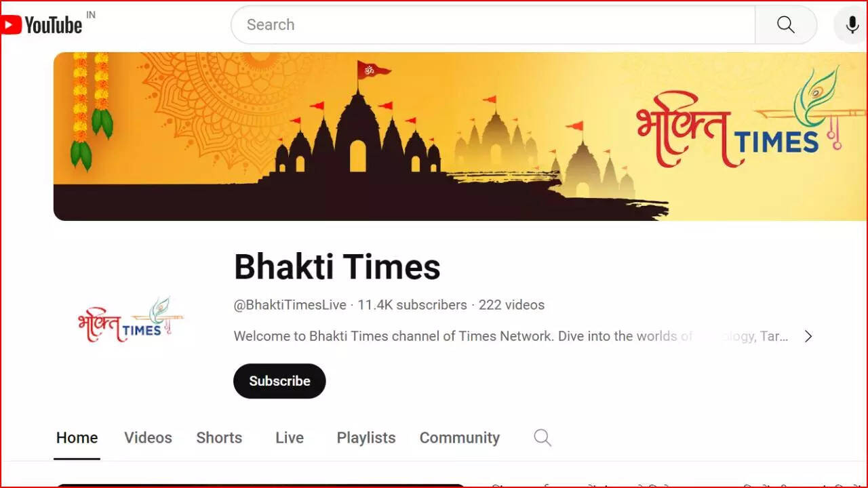This screenshot has width=868, height=488.
Task: Select the Home tab
Action: click(77, 438)
